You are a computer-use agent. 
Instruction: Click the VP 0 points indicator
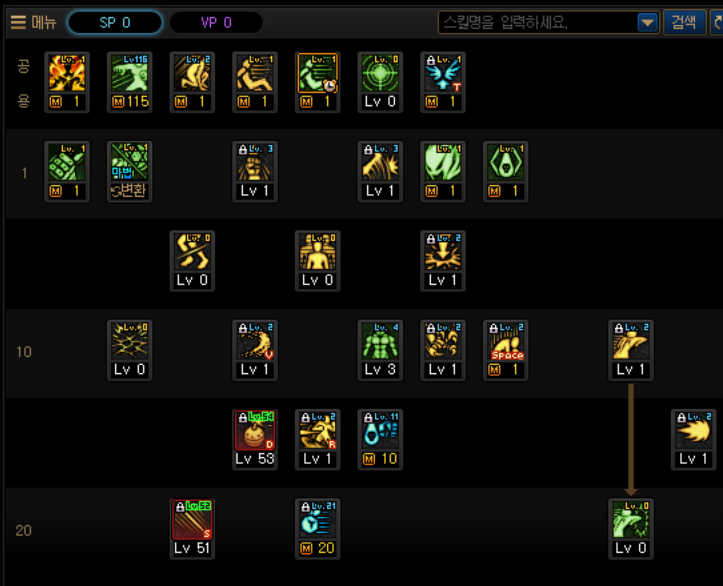point(216,22)
